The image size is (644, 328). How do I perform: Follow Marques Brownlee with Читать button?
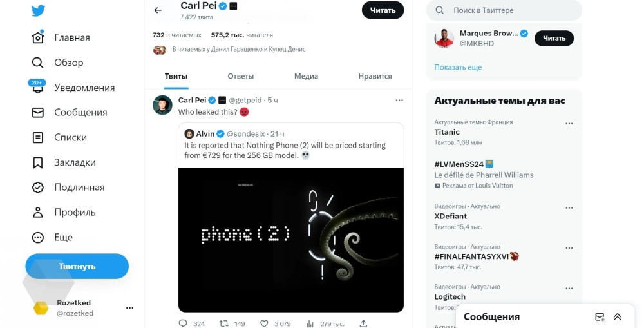pyautogui.click(x=554, y=38)
